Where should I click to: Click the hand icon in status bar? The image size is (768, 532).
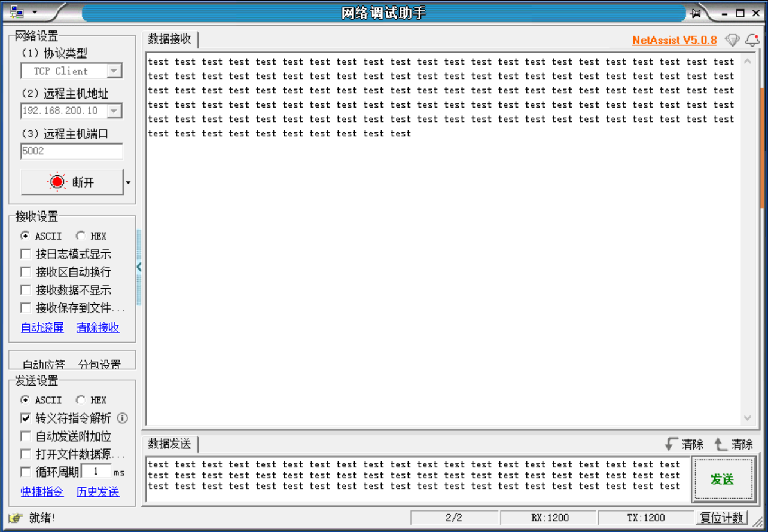click(x=16, y=518)
